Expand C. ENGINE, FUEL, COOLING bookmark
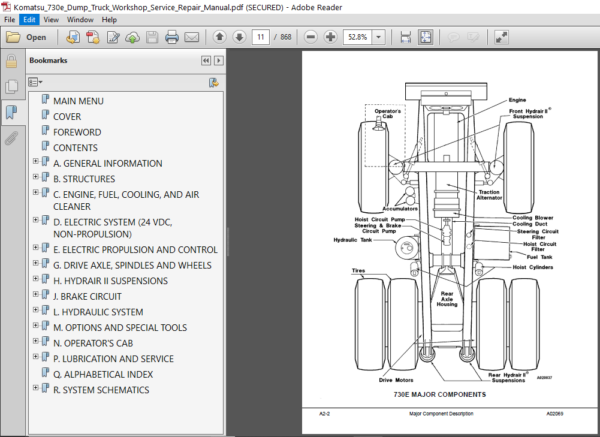 coord(35,192)
